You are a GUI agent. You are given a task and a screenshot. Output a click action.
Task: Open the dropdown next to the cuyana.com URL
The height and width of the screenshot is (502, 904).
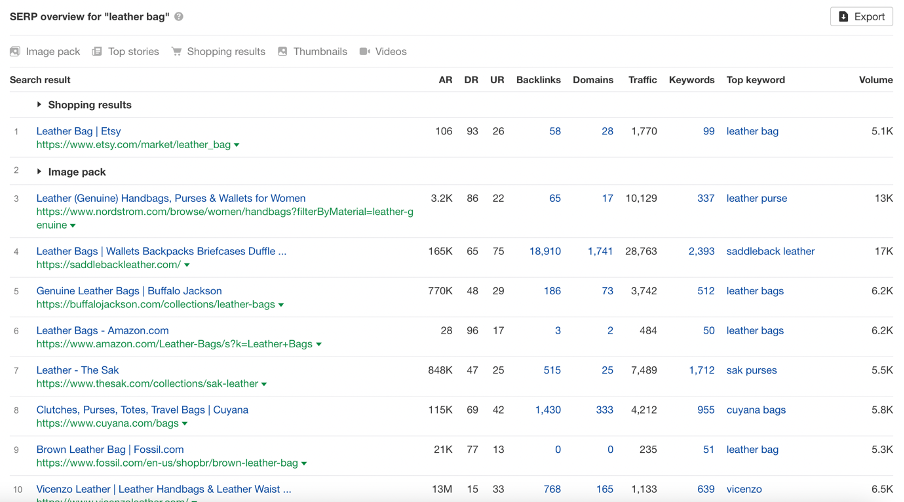(x=184, y=424)
